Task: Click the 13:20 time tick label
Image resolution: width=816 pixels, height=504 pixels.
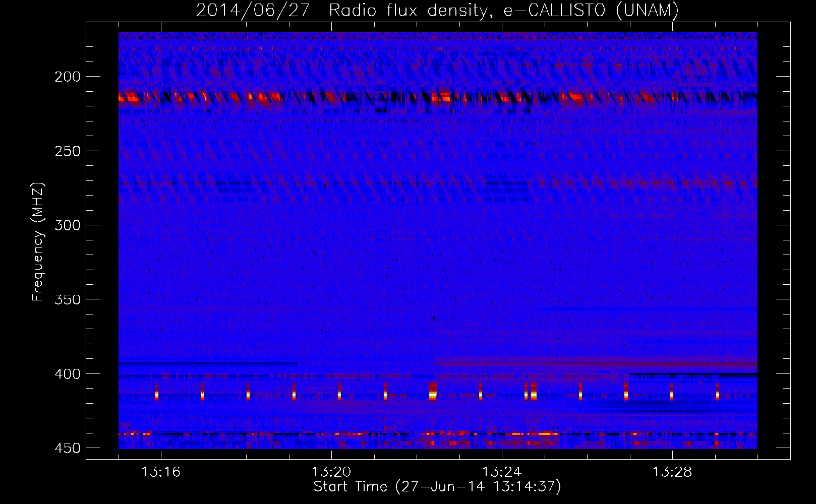Action: 331,472
